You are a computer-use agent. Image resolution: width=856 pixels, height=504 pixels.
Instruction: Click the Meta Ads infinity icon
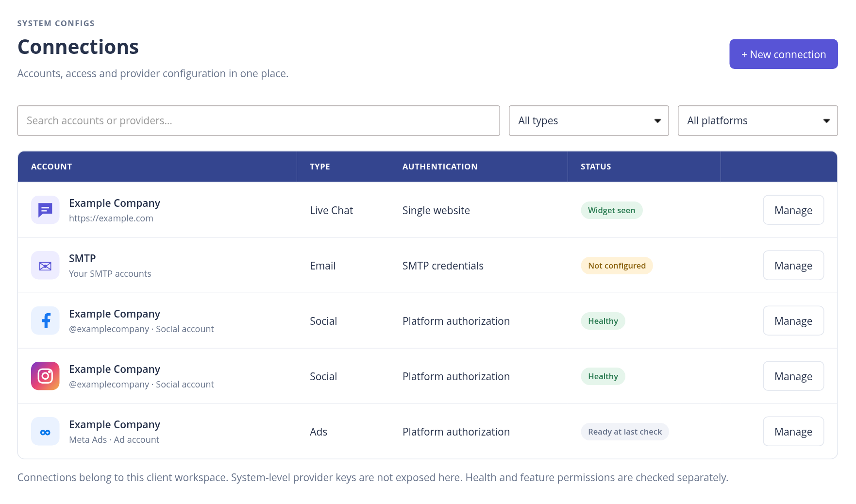[45, 431]
